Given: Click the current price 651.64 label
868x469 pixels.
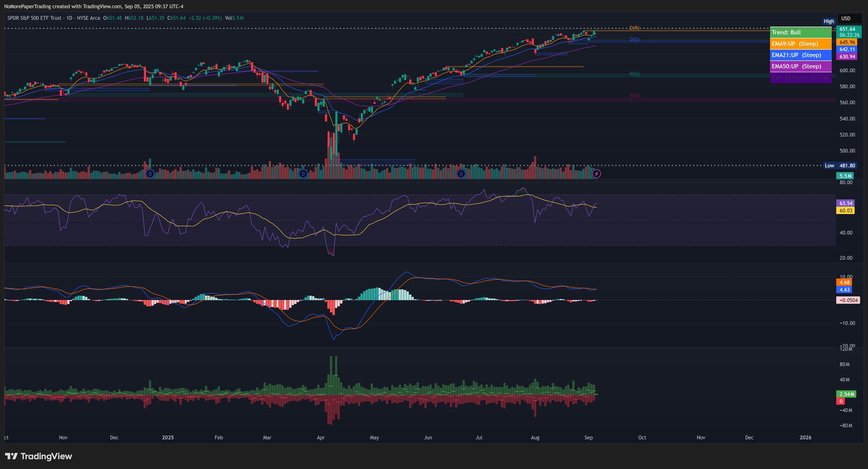Looking at the screenshot, I should pos(847,29).
